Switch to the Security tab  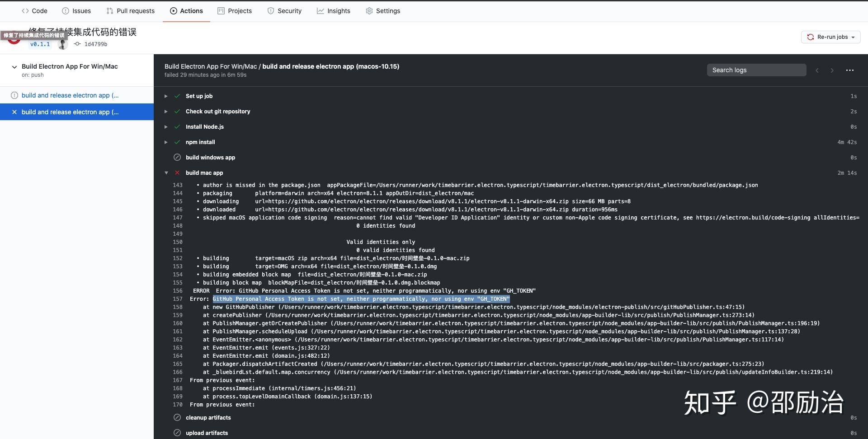coord(284,11)
